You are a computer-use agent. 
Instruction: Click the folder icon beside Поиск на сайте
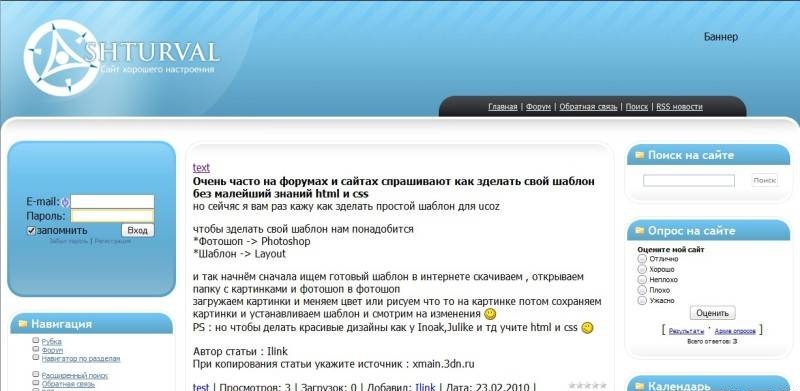coord(639,155)
